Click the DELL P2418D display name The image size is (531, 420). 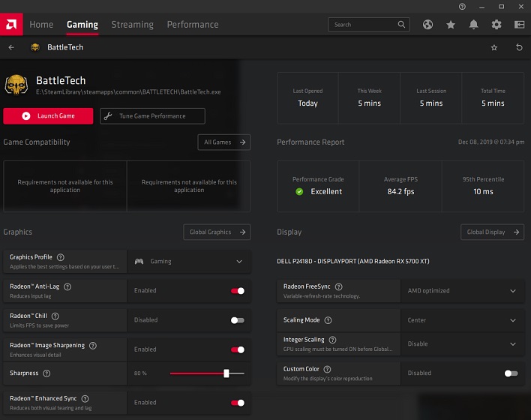click(353, 261)
